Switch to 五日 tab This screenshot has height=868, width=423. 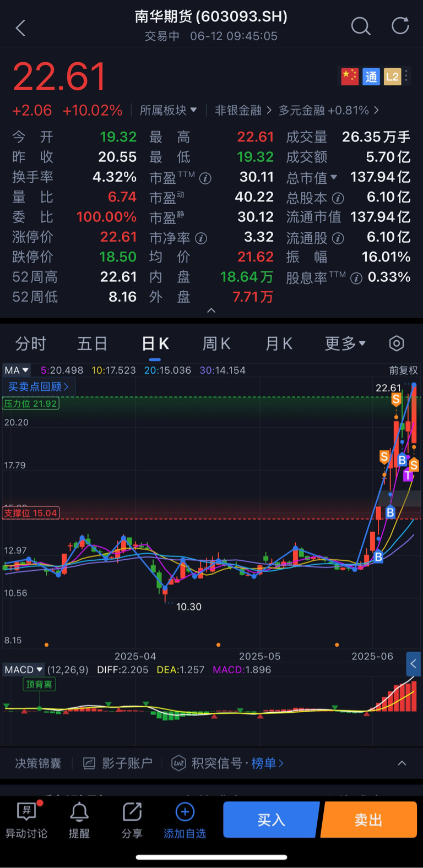(x=92, y=343)
